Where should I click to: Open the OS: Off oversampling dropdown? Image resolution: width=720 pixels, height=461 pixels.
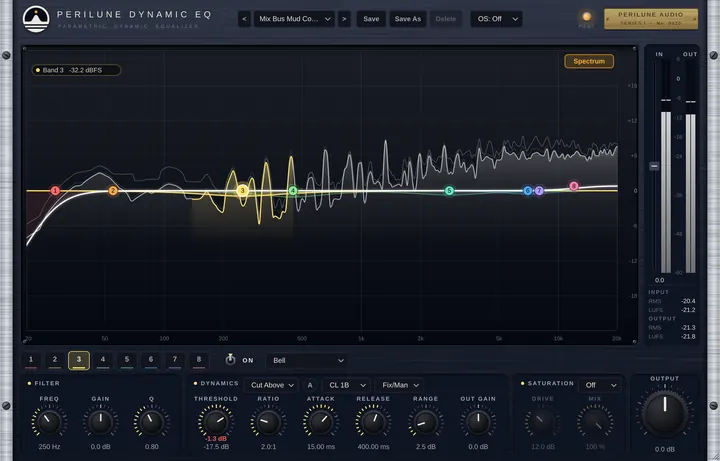[x=496, y=19]
